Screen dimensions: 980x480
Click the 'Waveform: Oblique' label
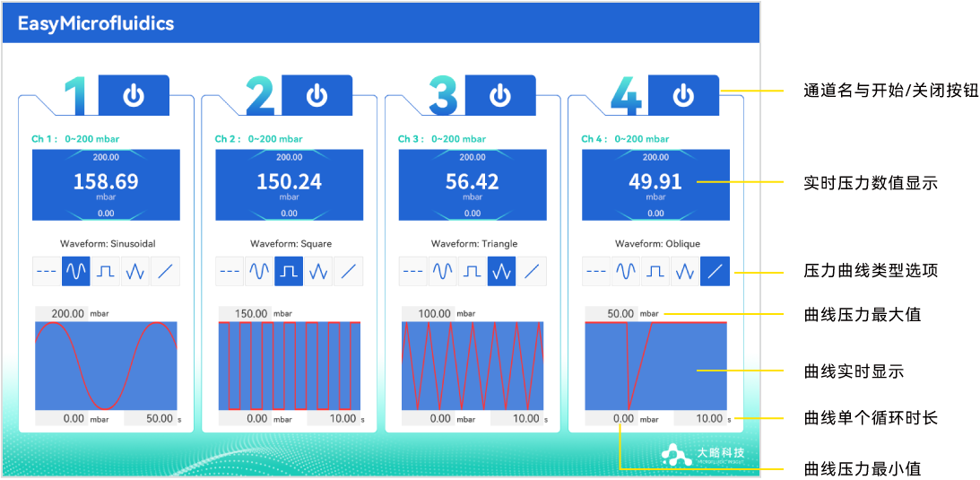tap(657, 243)
